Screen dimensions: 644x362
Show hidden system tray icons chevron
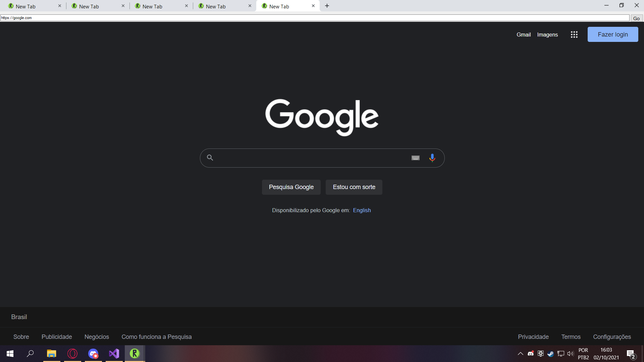pyautogui.click(x=521, y=354)
